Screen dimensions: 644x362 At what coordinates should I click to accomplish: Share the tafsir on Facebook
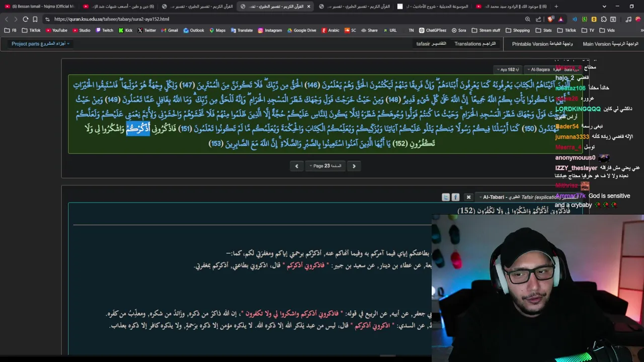pyautogui.click(x=455, y=197)
